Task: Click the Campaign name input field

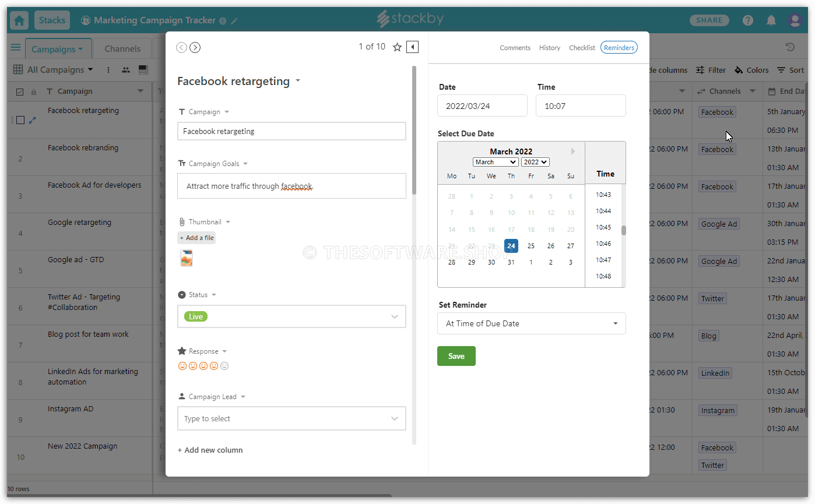Action: (x=291, y=131)
